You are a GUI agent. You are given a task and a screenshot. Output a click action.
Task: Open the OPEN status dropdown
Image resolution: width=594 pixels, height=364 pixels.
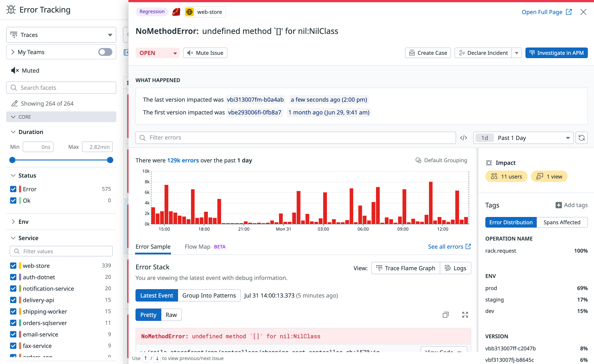point(158,53)
